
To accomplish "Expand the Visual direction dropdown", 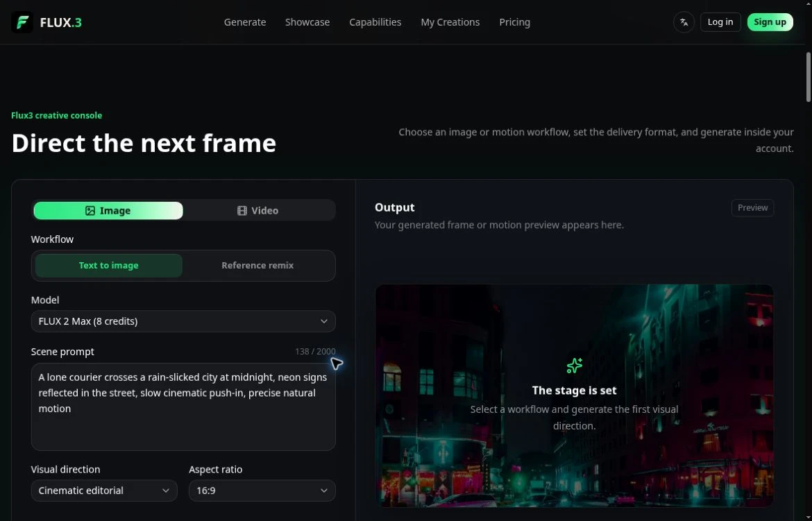I will (104, 490).
